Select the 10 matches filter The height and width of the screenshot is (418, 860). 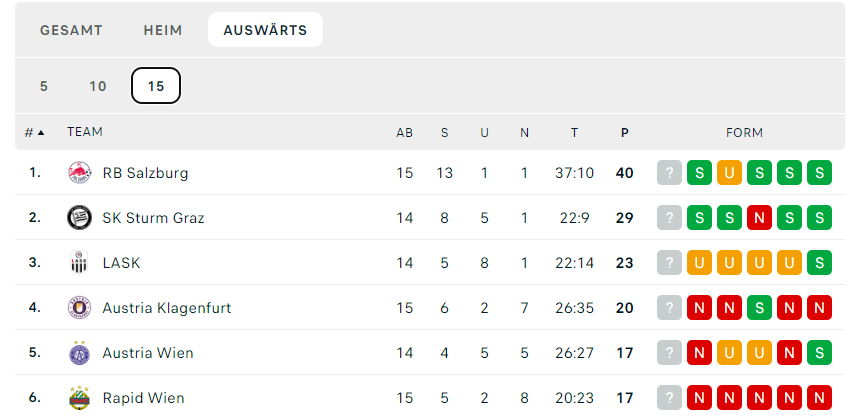pos(98,86)
